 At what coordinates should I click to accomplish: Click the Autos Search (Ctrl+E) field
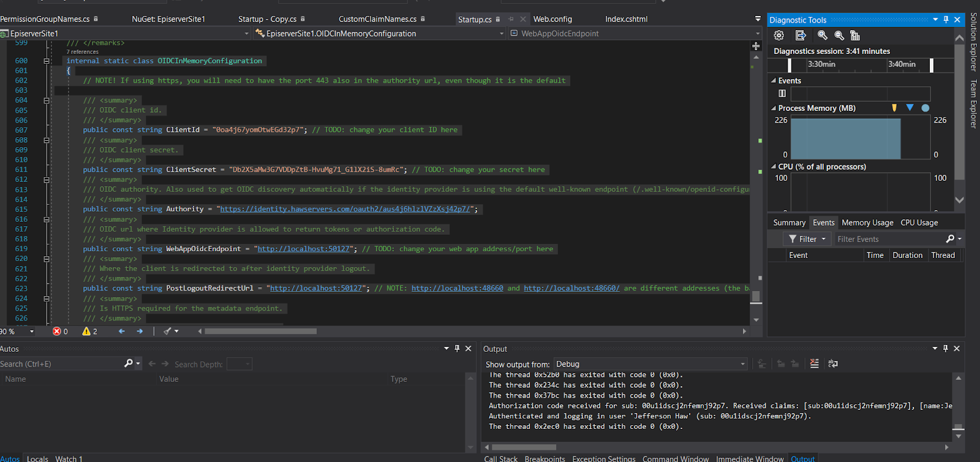click(x=61, y=364)
